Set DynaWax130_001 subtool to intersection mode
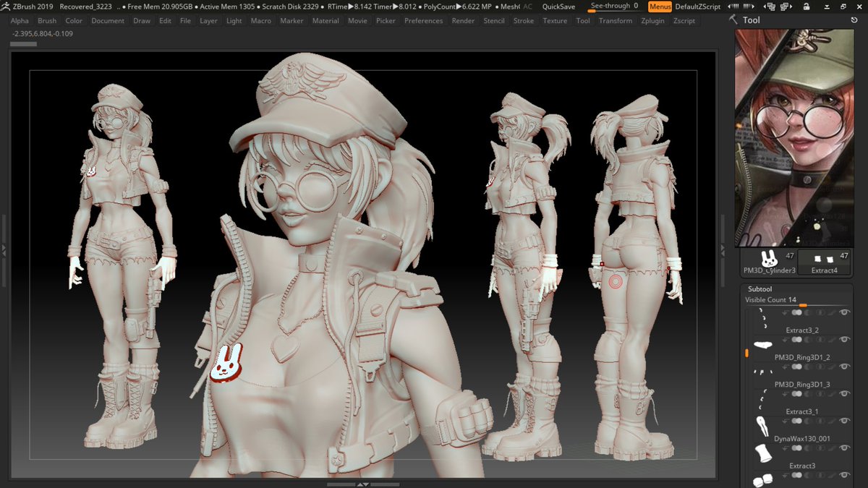Viewport: 868px width, 488px height. 819,421
